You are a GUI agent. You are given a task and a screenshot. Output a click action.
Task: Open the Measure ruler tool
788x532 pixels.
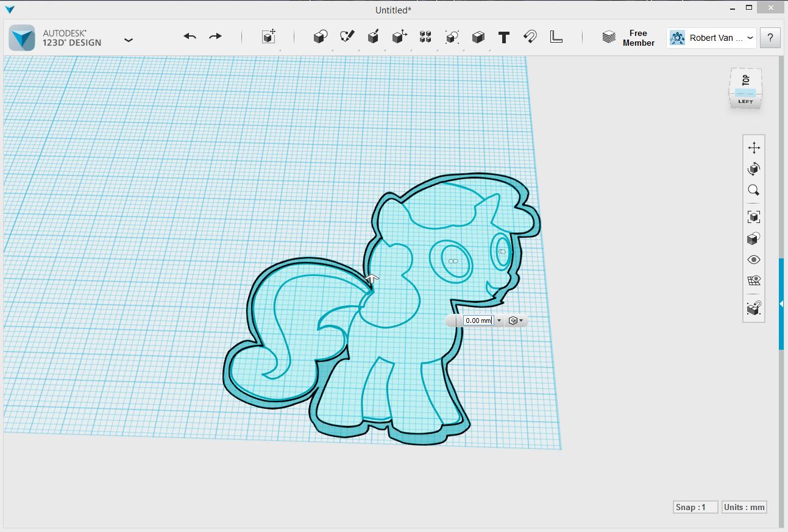tap(555, 37)
